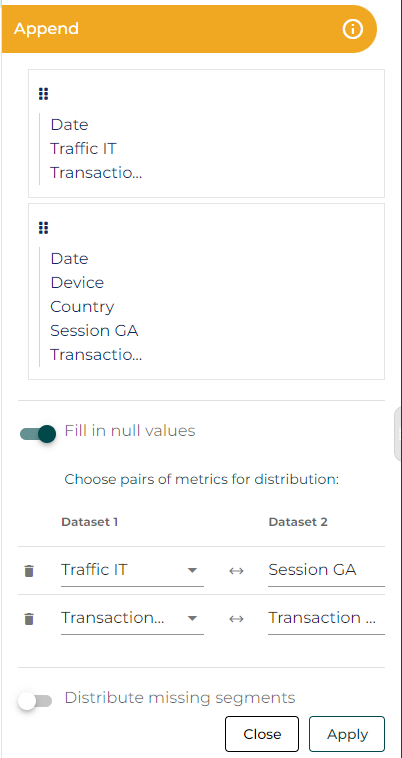The width and height of the screenshot is (402, 758).
Task: Click the swap arrow in Transaction row
Action: pos(236,619)
